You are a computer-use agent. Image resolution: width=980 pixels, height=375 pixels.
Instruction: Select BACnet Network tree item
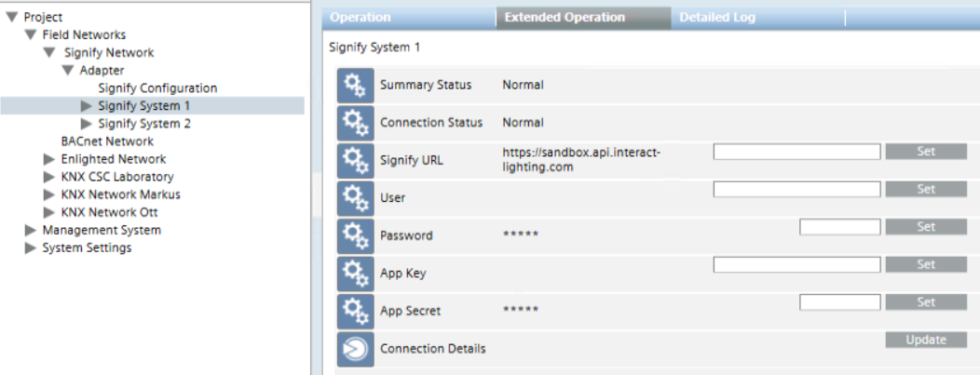pos(107,141)
